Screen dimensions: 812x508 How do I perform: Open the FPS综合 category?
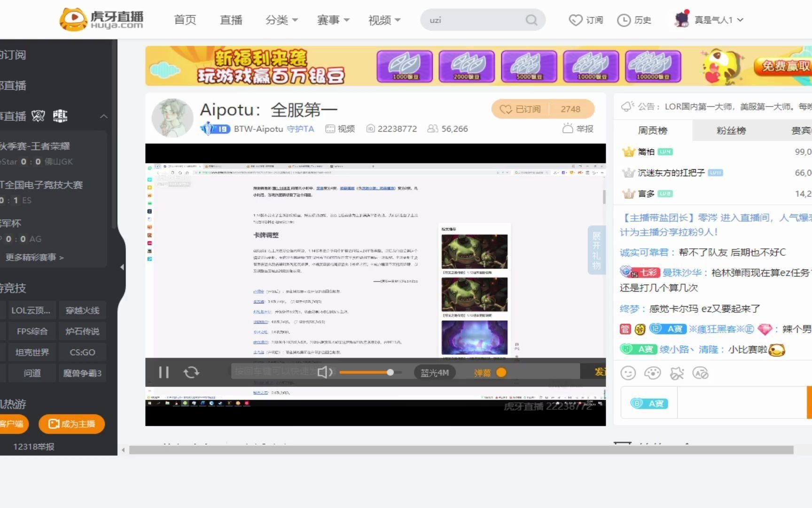[31, 331]
